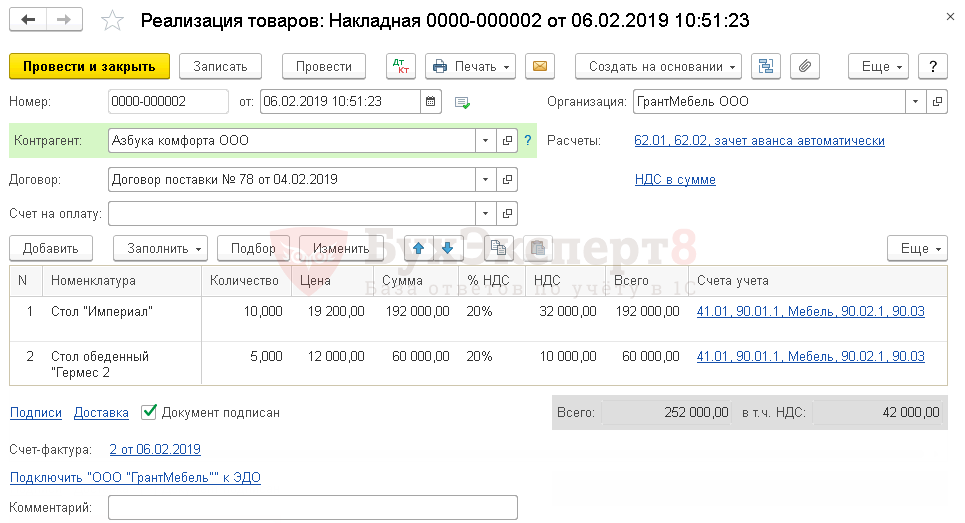Viewport: 965px width, 523px height.
Task: Click НДС cell 32 000,00
Action: [566, 319]
